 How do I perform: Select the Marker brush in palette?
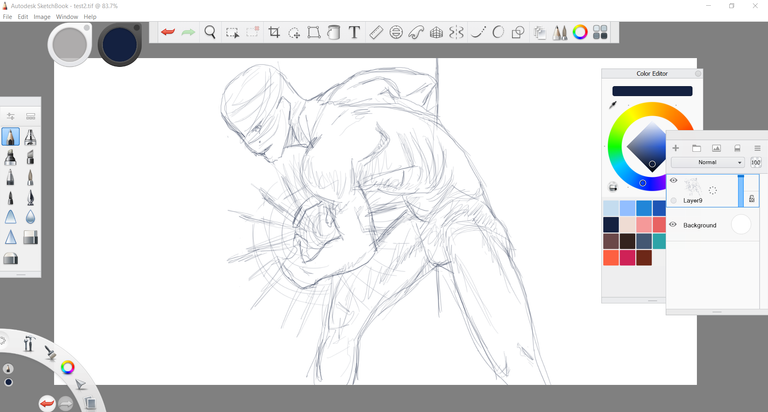pyautogui.click(x=10, y=157)
